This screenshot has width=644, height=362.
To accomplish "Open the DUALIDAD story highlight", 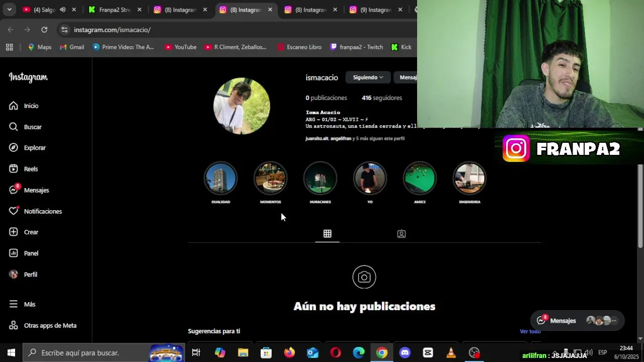I will pos(220,178).
